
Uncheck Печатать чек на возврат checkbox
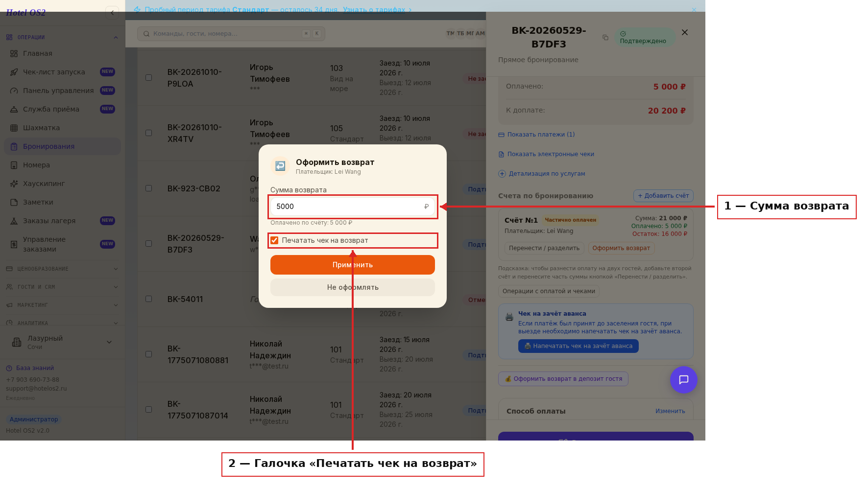tap(274, 240)
